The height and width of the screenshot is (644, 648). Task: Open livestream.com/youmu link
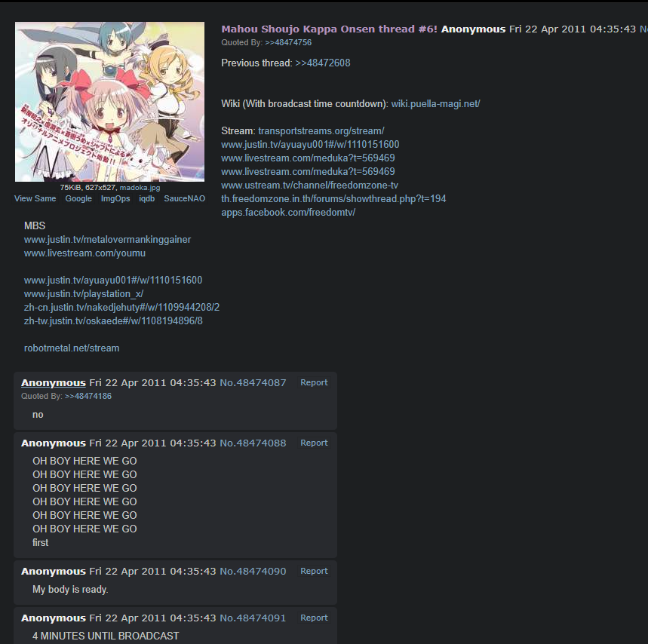[x=84, y=253]
